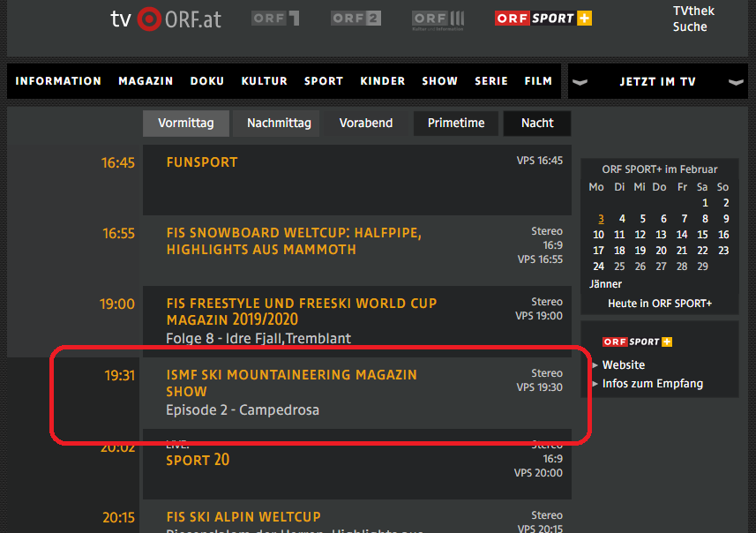Select February 14 in the calendar
Screen dimensions: 756x533
pyautogui.click(x=682, y=235)
